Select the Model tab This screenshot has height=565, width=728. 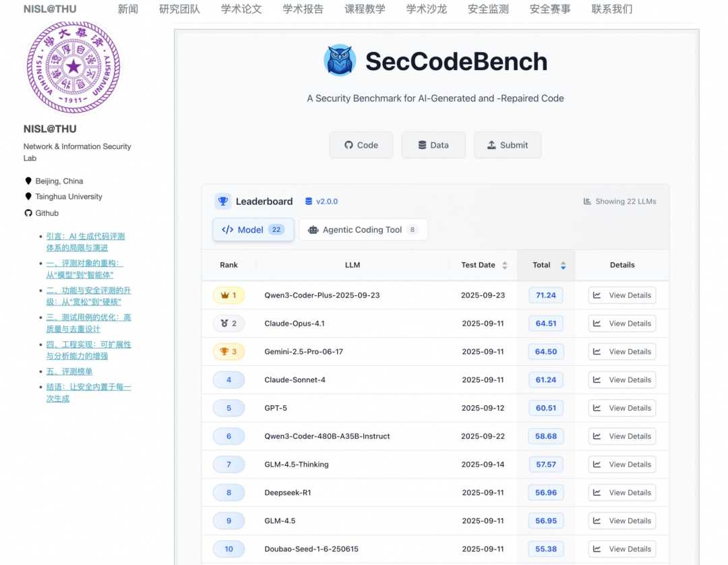(x=253, y=230)
